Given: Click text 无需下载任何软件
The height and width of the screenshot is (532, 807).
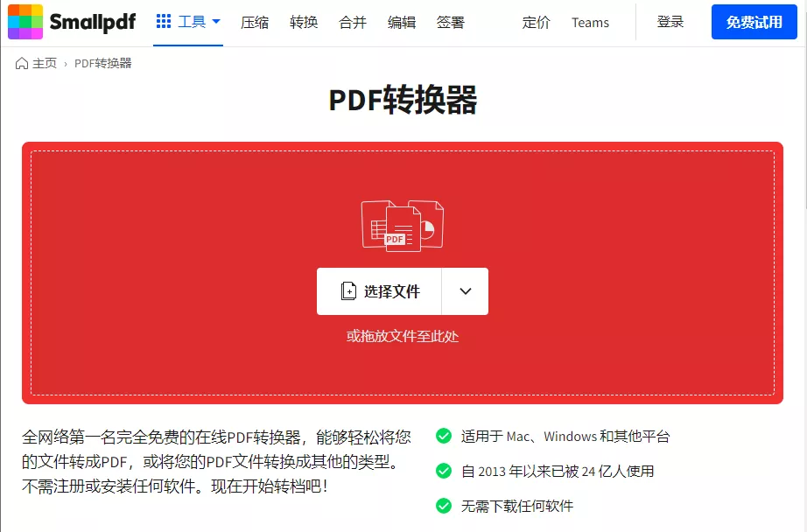Looking at the screenshot, I should point(516,507).
